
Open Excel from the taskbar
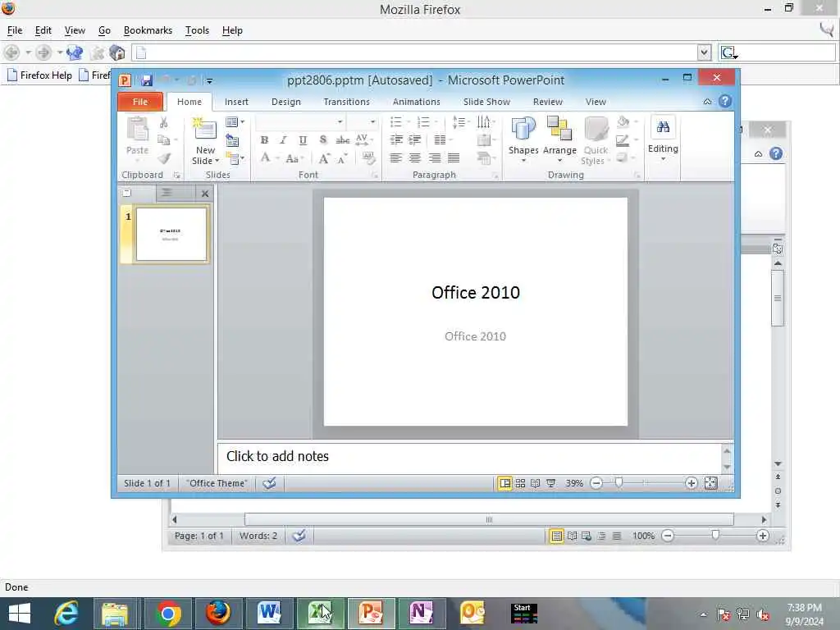pyautogui.click(x=321, y=614)
